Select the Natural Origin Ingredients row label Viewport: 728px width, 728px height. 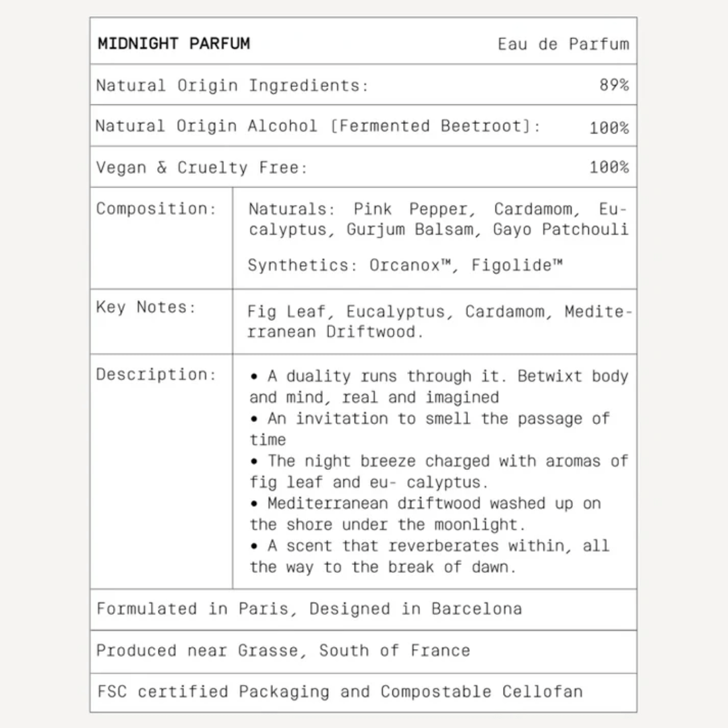(x=232, y=86)
